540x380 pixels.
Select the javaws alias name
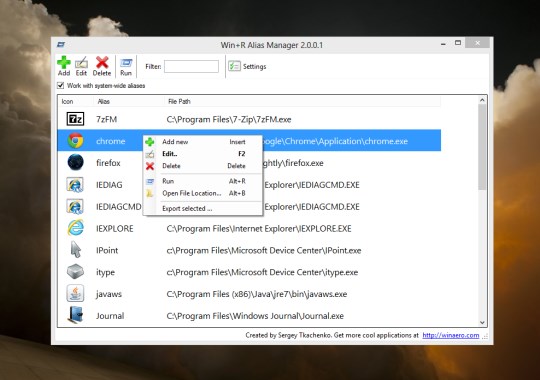pos(109,294)
